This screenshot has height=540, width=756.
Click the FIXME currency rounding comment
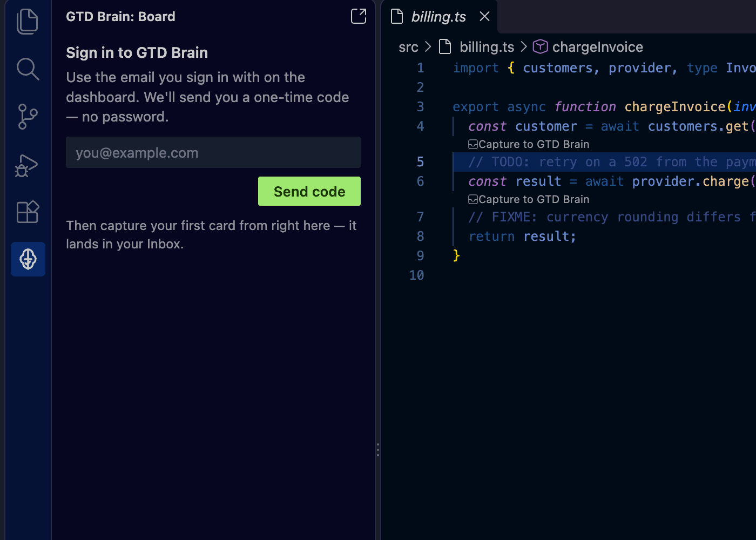[x=612, y=217]
